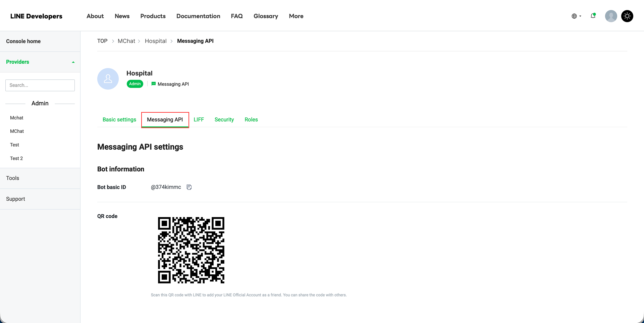Open the Documentation page
Screen dimensions: 644x323
pos(198,16)
